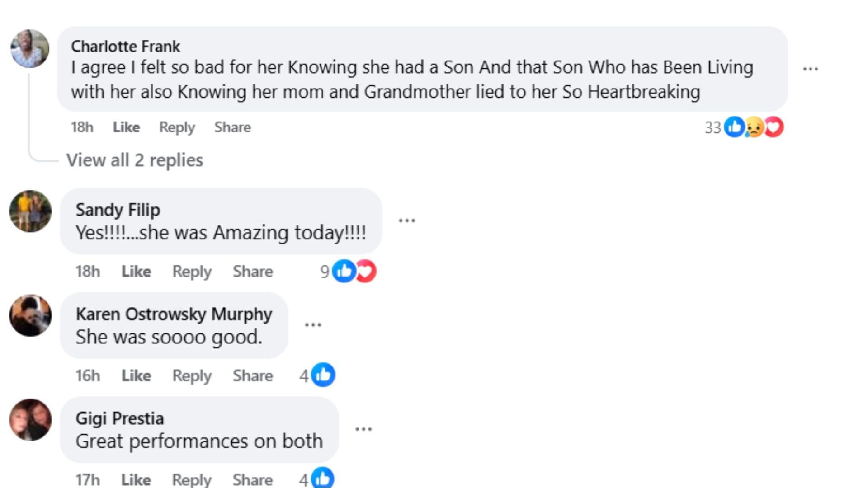Click thumbs-up reaction icon on Karen's comment
The height and width of the screenshot is (488, 868).
click(323, 375)
